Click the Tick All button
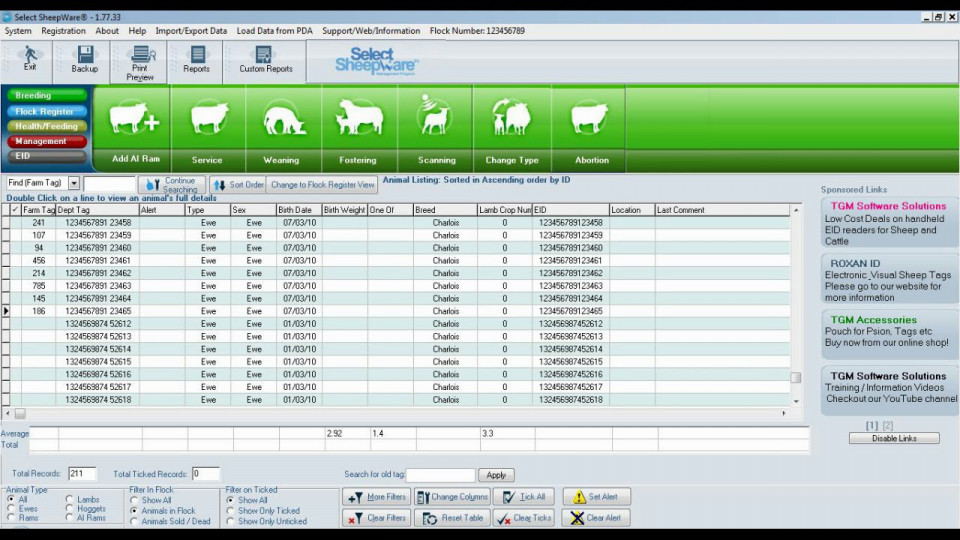The image size is (960, 540). click(x=523, y=497)
